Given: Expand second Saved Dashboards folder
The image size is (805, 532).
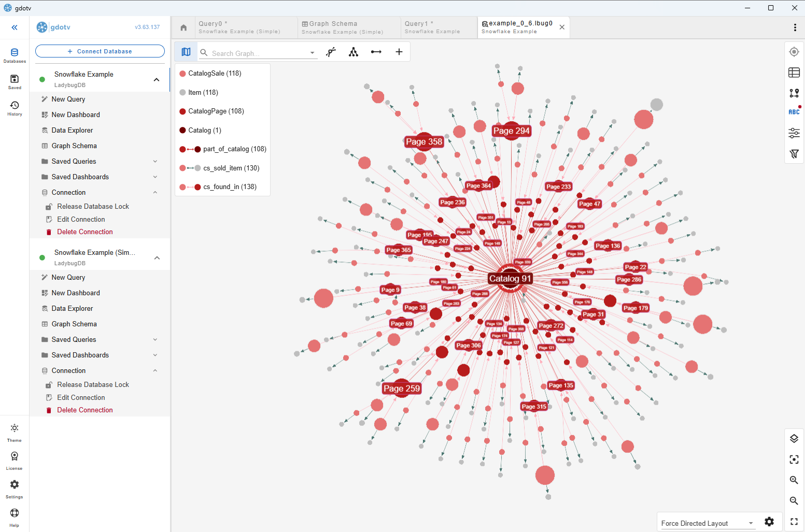Looking at the screenshot, I should pos(155,355).
